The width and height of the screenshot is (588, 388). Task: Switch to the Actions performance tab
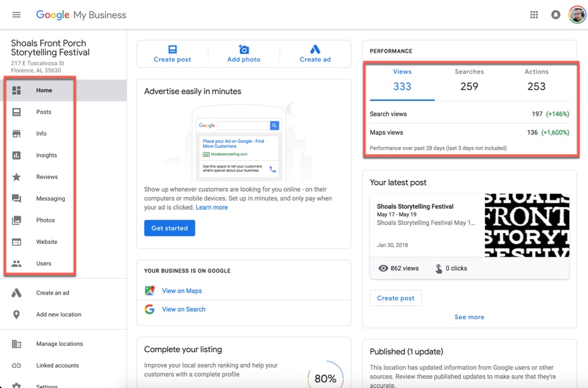[x=536, y=80]
